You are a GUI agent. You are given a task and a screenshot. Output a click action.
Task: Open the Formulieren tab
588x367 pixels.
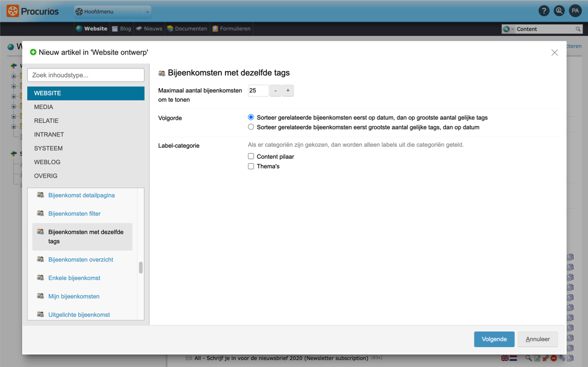click(x=231, y=28)
